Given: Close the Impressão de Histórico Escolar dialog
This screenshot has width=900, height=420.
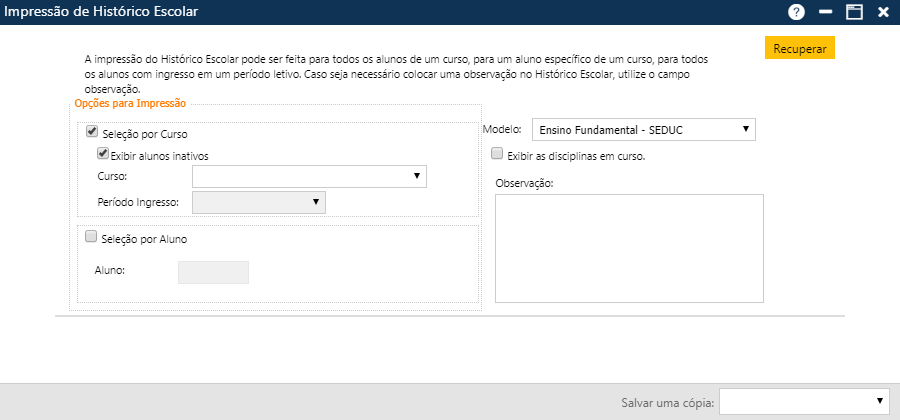Looking at the screenshot, I should click(883, 12).
